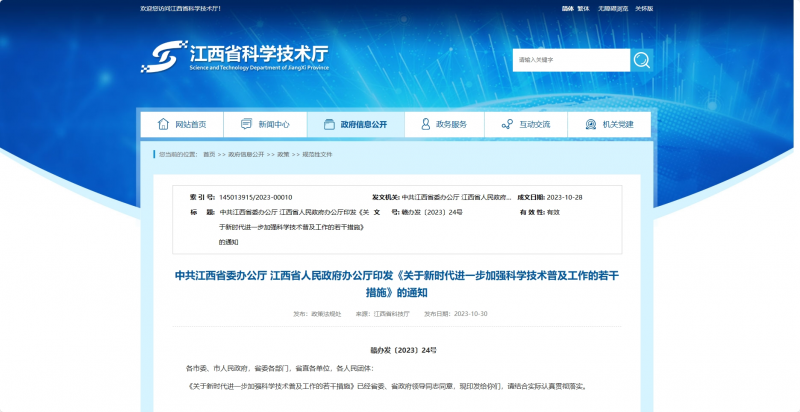Open the 互动交流 menu tab
800x412 pixels.
click(x=526, y=124)
